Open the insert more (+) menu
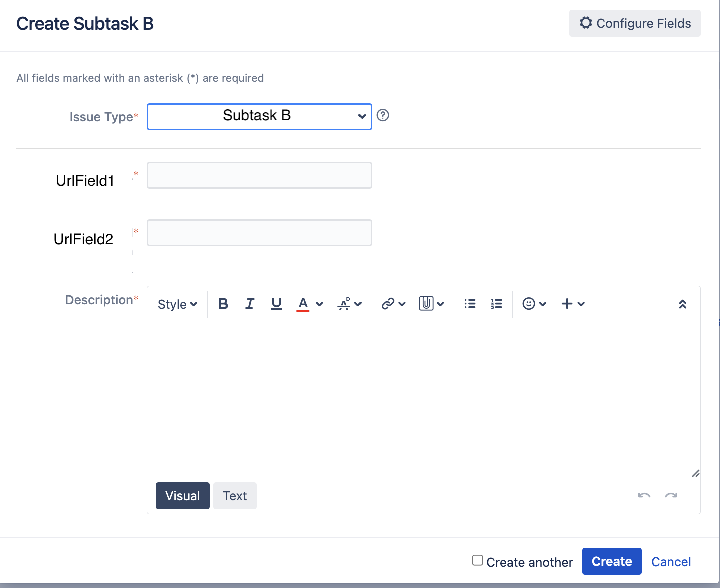Image resolution: width=720 pixels, height=588 pixels. click(573, 304)
